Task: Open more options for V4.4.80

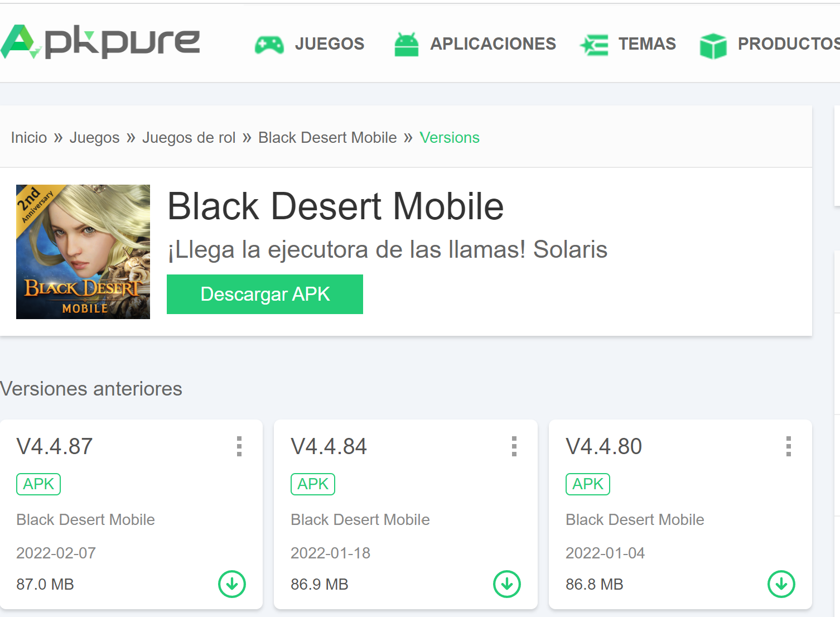Action: pos(788,446)
